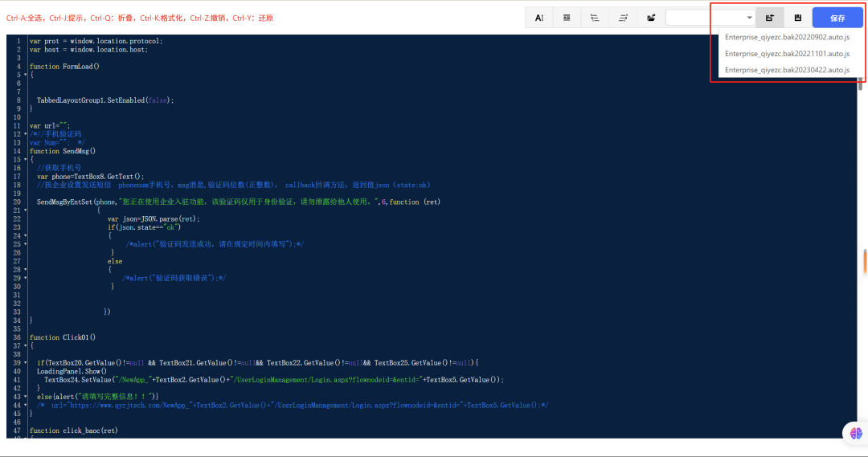The image size is (868, 457).
Task: Click the TextBox24.SetValue line
Action: [x=274, y=380]
